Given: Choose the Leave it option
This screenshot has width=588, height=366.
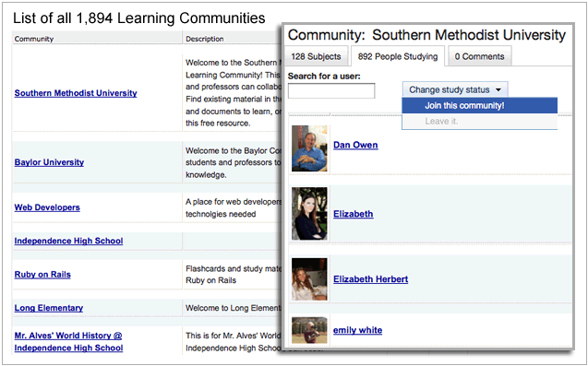Looking at the screenshot, I should 480,122.
